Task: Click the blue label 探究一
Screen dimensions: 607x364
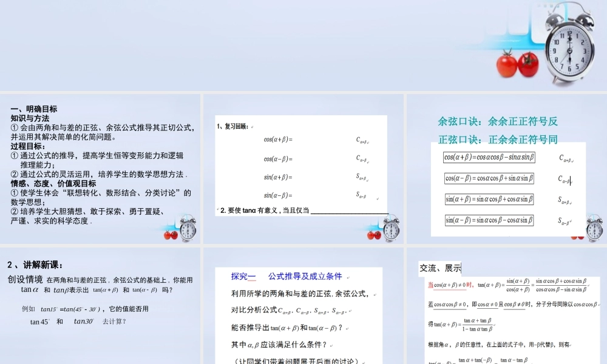Action: click(x=243, y=276)
